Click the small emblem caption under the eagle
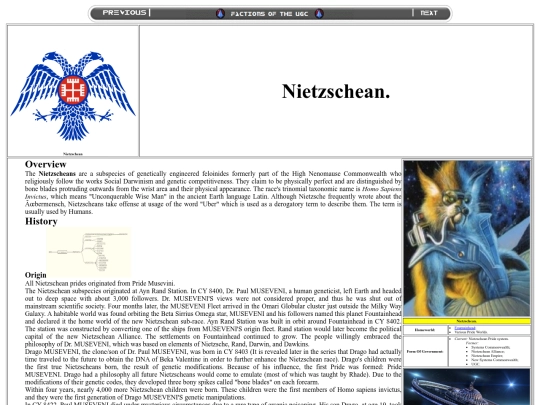540x405 pixels. tap(73, 154)
